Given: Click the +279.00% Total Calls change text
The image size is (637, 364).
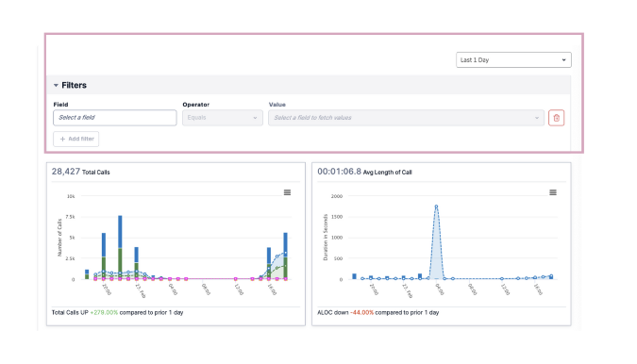Looking at the screenshot, I should pos(104,312).
